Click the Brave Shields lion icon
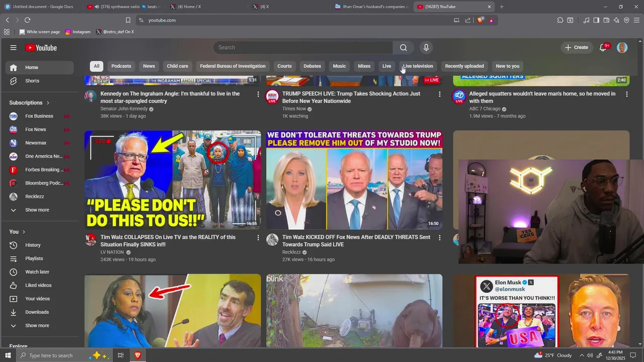Viewport: 644px width, 362px height. (x=480, y=20)
